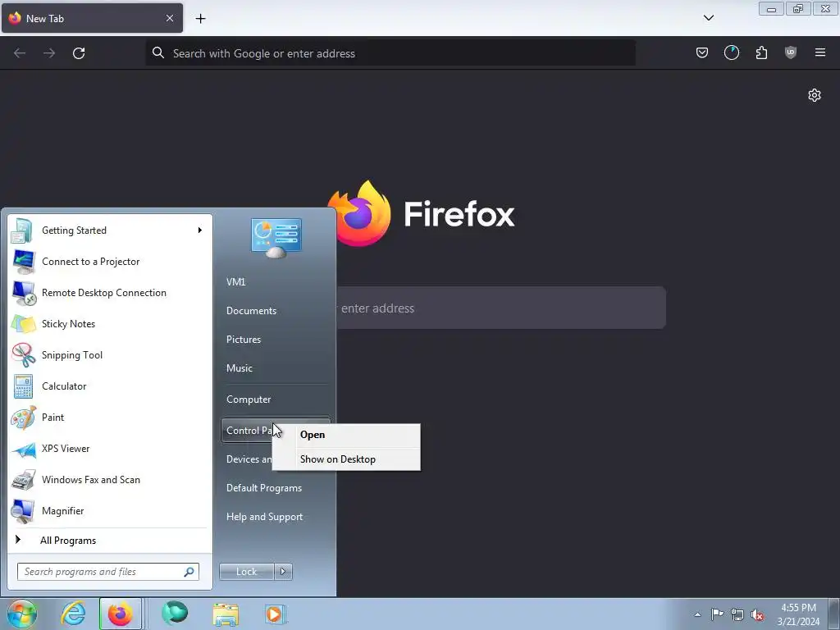Expand Getting Started submenu arrow
The height and width of the screenshot is (630, 840).
[x=200, y=231]
